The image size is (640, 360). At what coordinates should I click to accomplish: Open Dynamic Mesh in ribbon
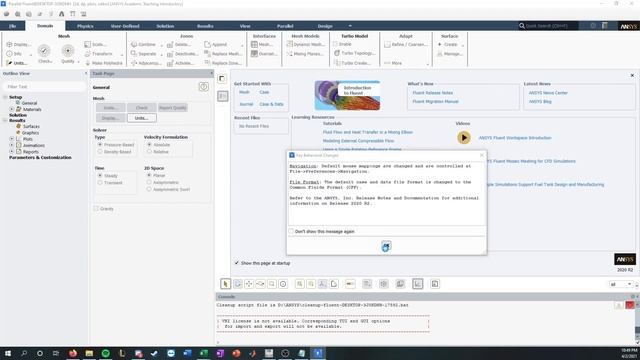[305, 44]
